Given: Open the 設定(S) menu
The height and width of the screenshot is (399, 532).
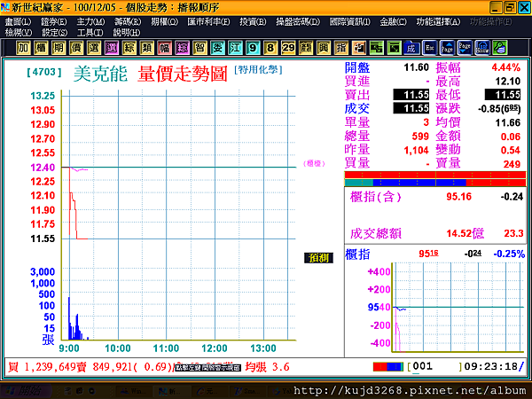Looking at the screenshot, I should [55, 33].
